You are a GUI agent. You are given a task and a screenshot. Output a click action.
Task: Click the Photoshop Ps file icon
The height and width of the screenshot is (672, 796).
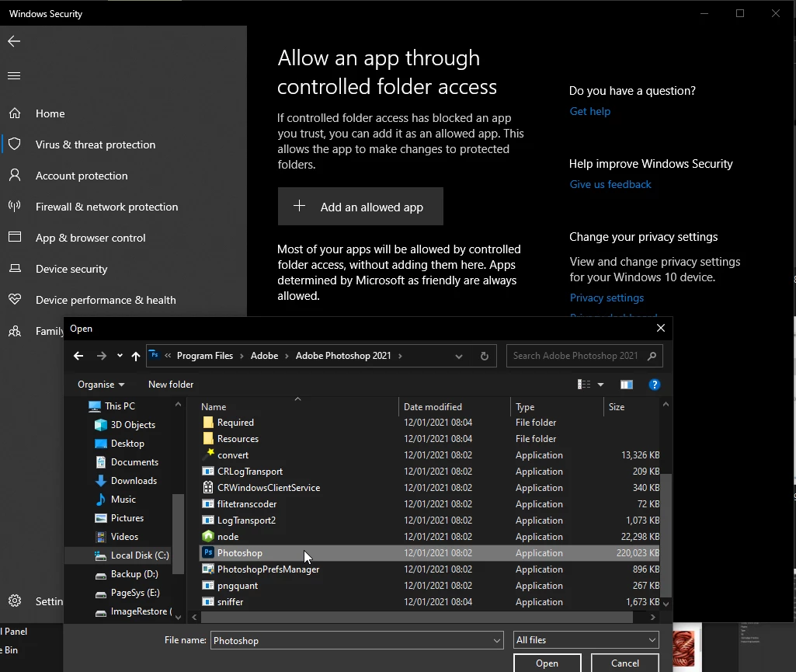(x=207, y=552)
